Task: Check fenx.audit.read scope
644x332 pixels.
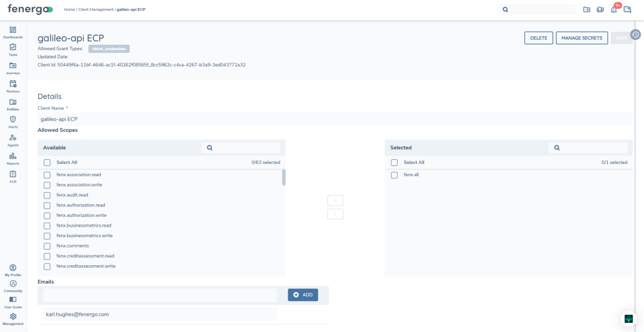Action: point(47,195)
